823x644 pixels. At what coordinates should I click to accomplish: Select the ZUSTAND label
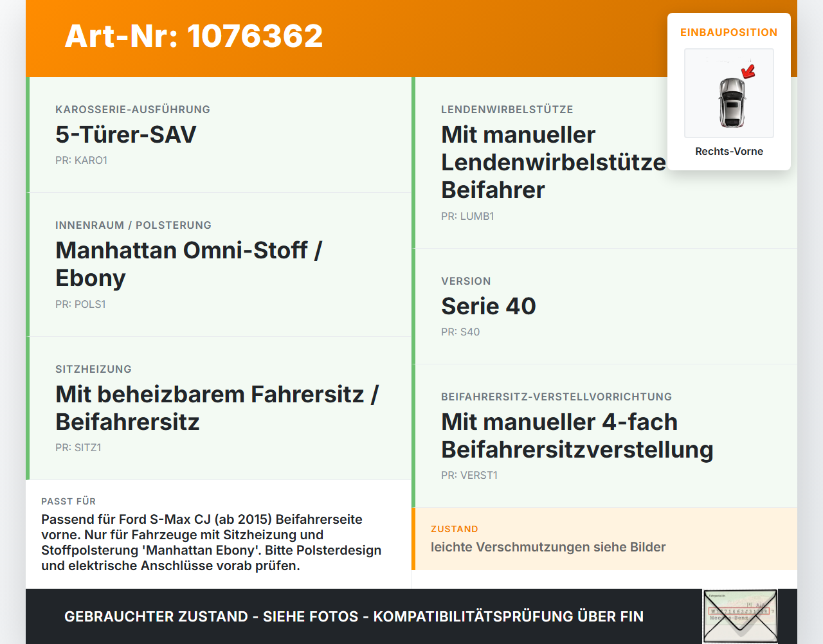click(455, 529)
